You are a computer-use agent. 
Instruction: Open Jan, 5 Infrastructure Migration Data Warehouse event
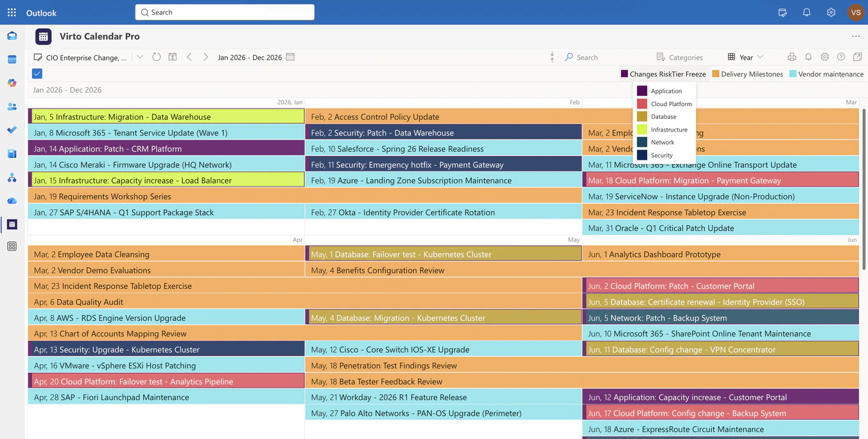point(166,117)
